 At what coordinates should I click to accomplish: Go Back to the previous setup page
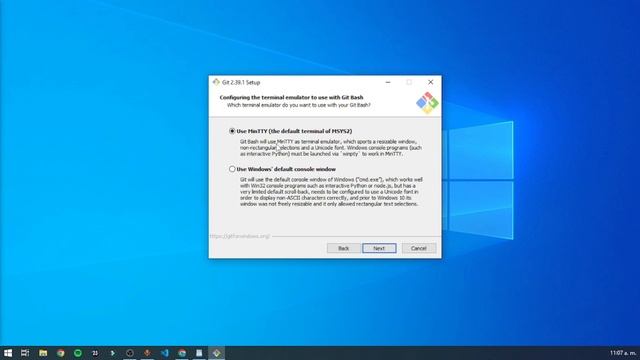(x=343, y=248)
